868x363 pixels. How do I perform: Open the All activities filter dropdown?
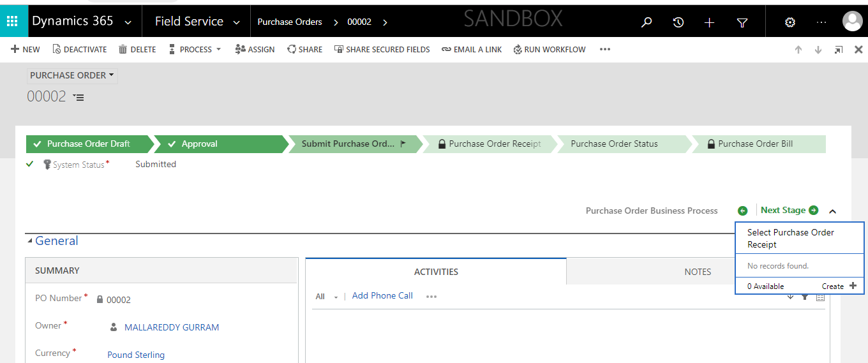point(326,297)
